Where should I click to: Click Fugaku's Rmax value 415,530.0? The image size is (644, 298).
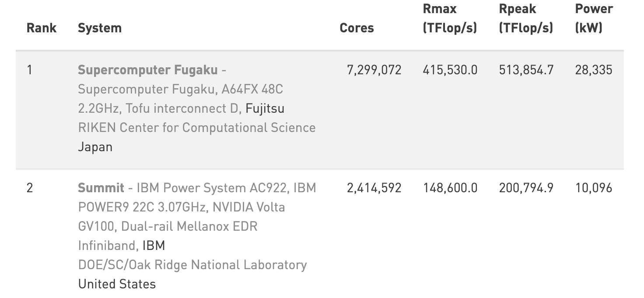tap(450, 70)
